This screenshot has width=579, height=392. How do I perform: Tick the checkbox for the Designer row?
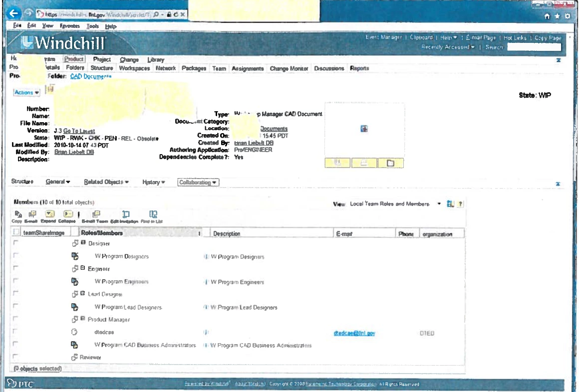[15, 242]
